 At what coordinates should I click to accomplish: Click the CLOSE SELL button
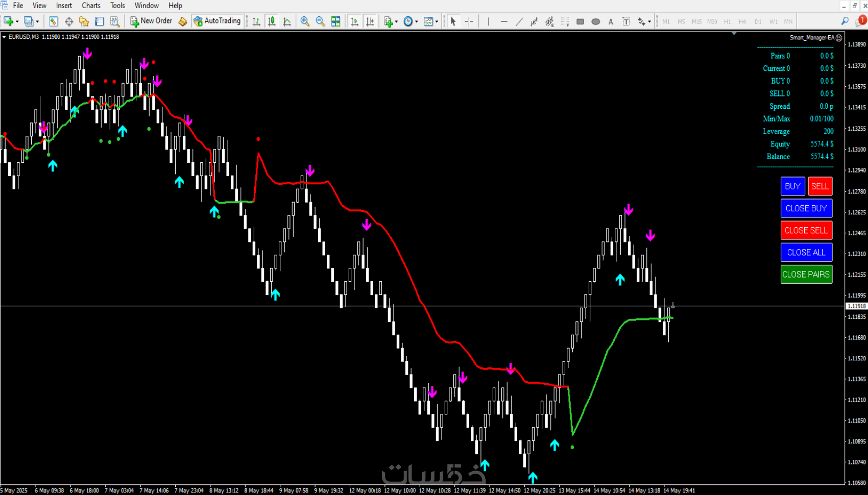tap(806, 230)
